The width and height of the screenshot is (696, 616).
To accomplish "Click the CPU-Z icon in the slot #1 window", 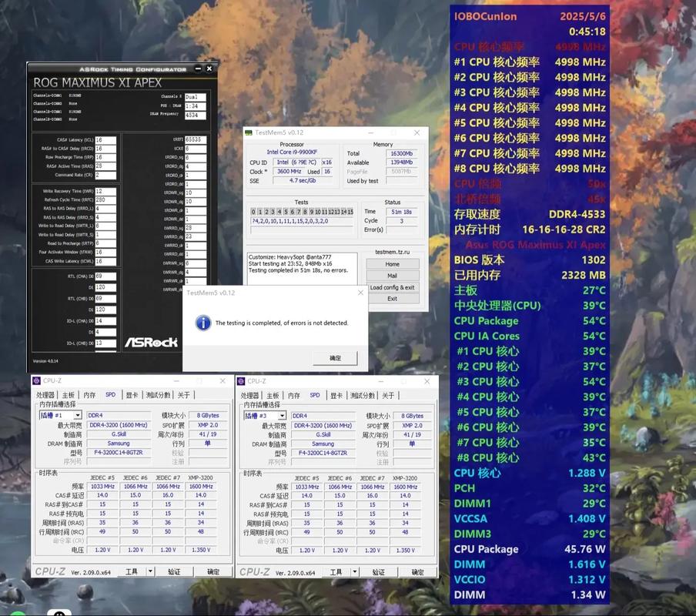I will tap(37, 380).
